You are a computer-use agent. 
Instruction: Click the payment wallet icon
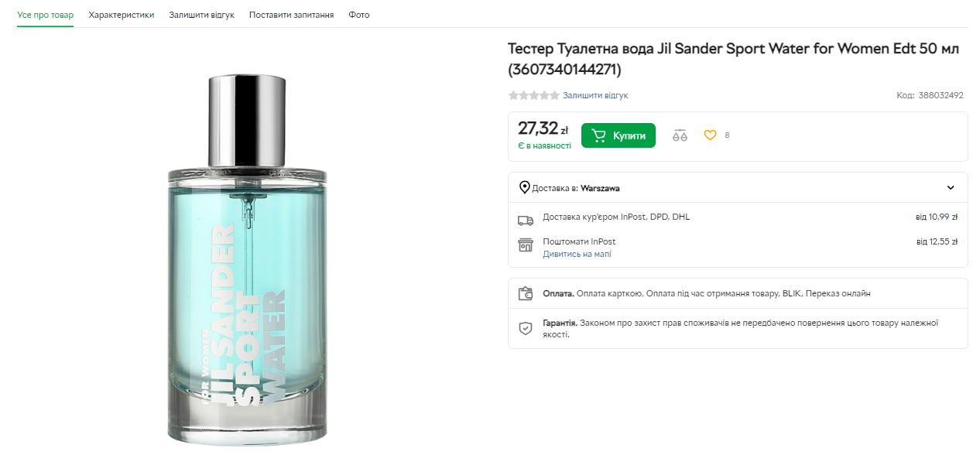(x=526, y=294)
